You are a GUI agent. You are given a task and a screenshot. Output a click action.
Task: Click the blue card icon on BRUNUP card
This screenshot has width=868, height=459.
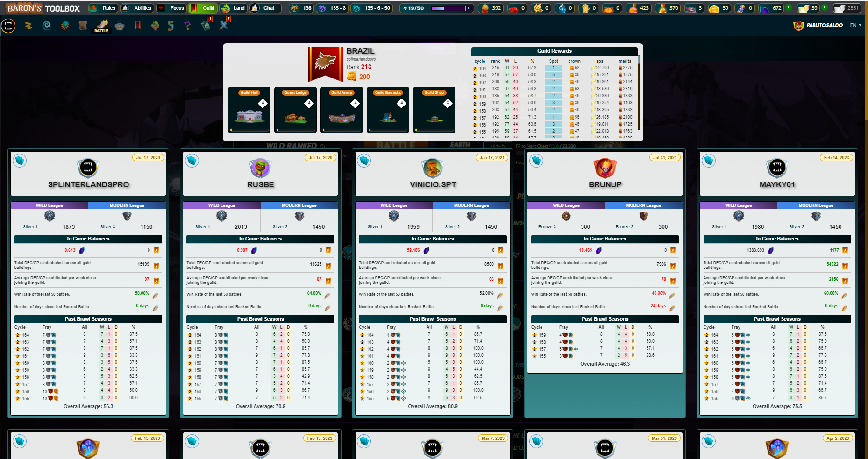coord(536,161)
